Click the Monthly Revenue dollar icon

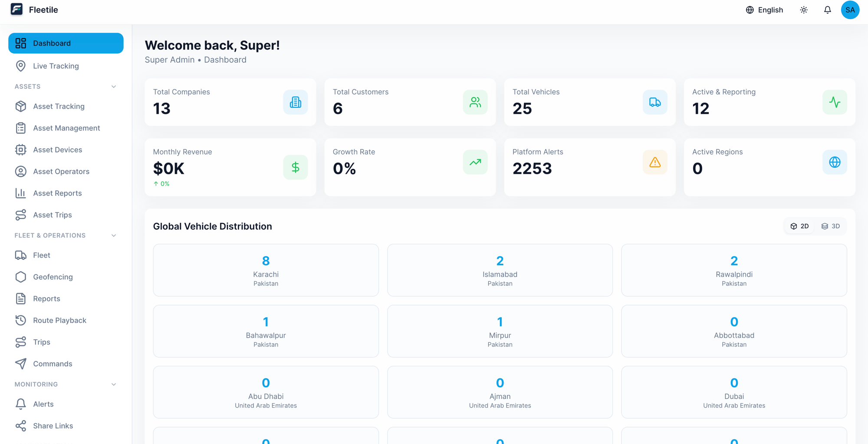pos(296,167)
